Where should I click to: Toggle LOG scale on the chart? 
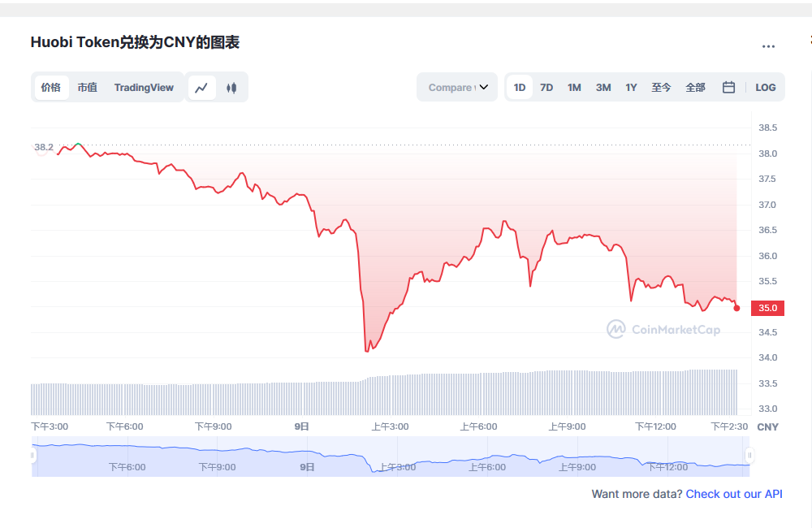click(x=766, y=88)
